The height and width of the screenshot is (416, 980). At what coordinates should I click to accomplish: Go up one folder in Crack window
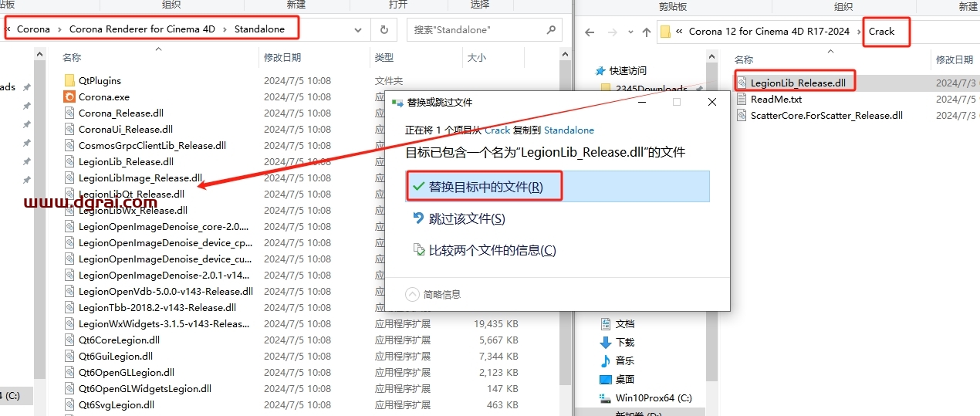[647, 32]
